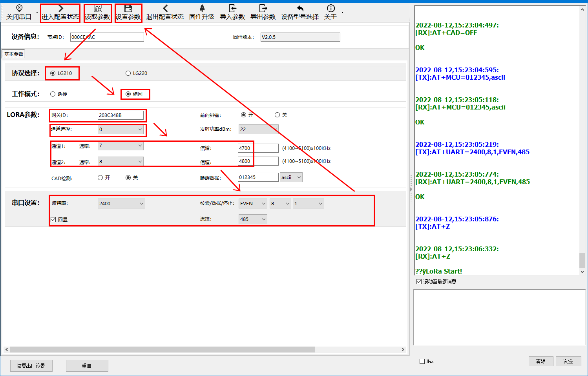This screenshot has height=376, width=588.
Task: Click the 关闭串口 close serial port icon
Action: point(19,8)
